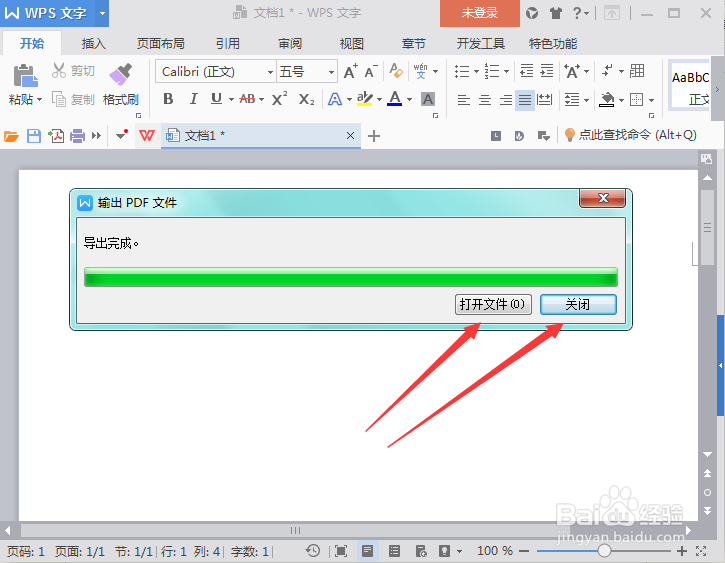Viewport: 725px width, 563px height.
Task: Open the font size 五号 dropdown
Action: pyautogui.click(x=331, y=72)
